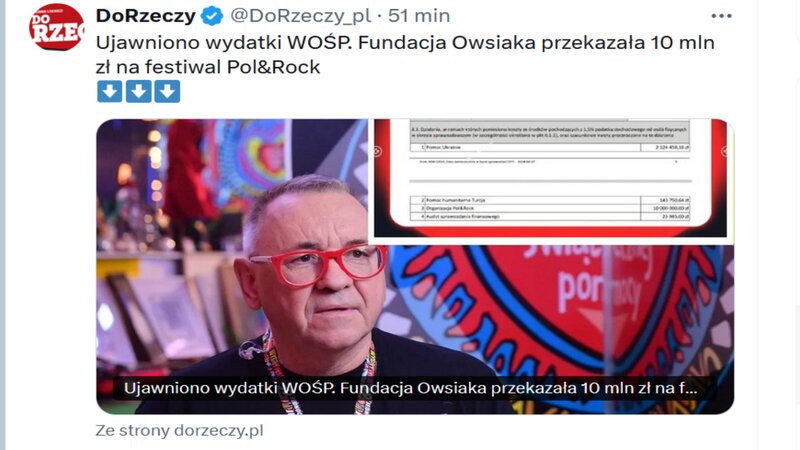This screenshot has width=800, height=450.
Task: Open the DoRzeczy profile avatar
Action: click(57, 27)
